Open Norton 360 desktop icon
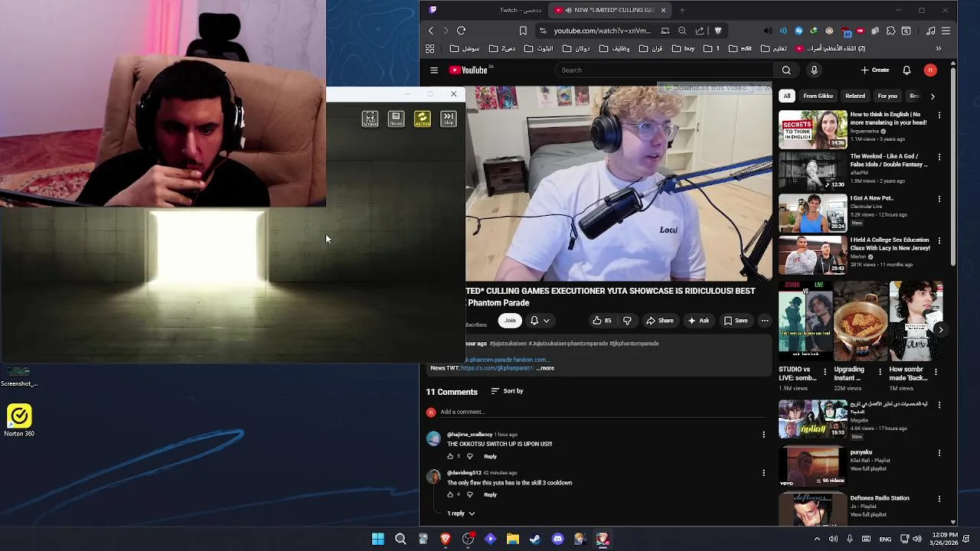 [x=19, y=421]
